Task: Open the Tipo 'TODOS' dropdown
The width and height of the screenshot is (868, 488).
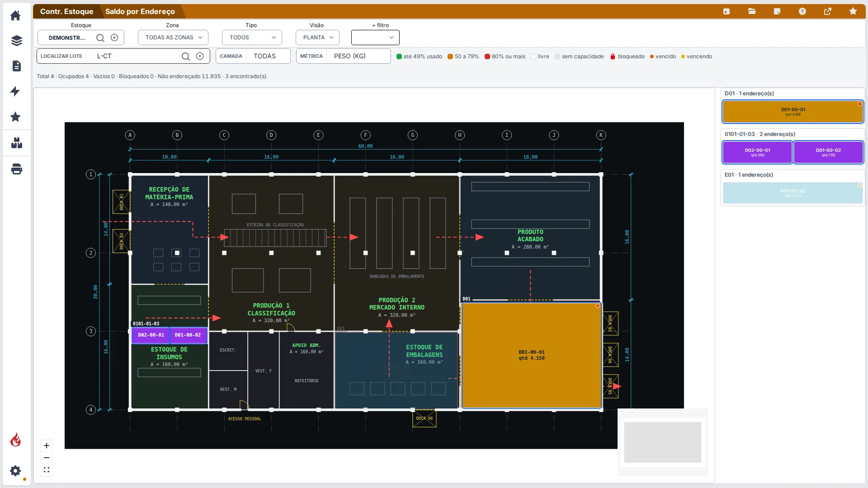Action: pos(252,38)
